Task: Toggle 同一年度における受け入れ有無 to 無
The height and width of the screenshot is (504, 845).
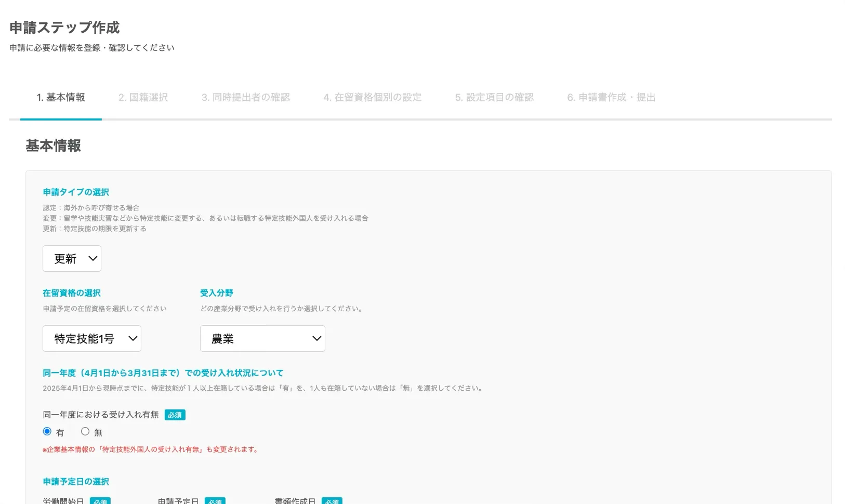Action: [85, 431]
